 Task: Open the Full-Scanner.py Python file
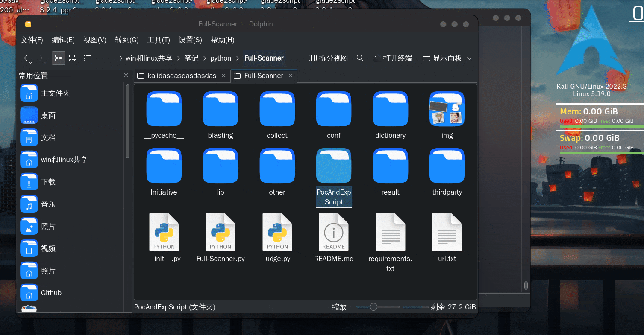tap(221, 233)
